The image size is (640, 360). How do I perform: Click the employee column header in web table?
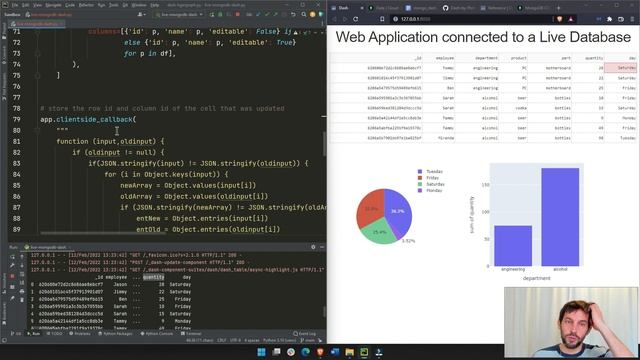click(438, 58)
